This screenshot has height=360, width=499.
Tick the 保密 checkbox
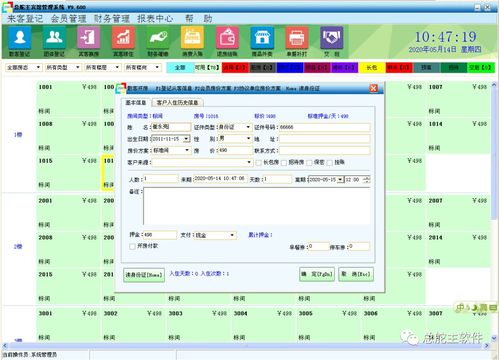point(309,163)
